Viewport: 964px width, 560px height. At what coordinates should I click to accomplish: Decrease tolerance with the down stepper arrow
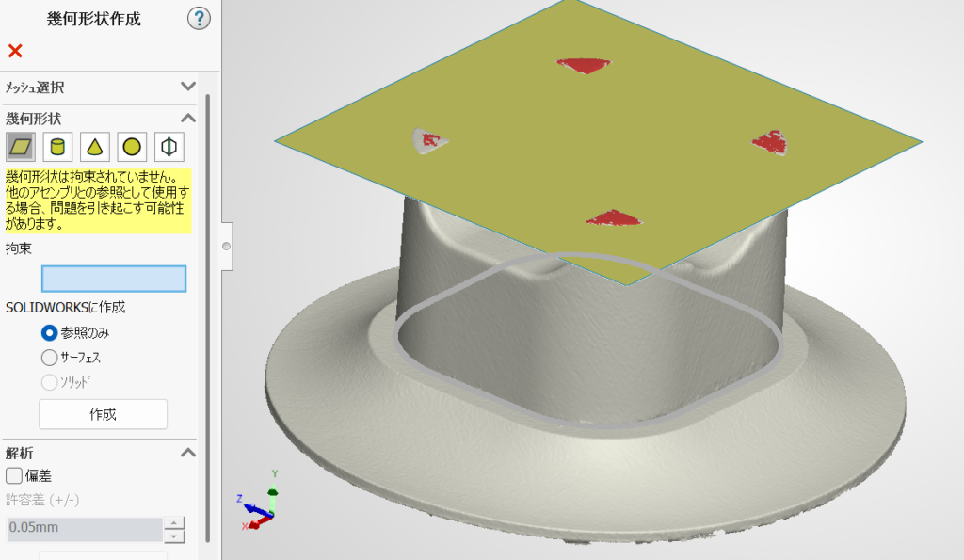click(174, 536)
